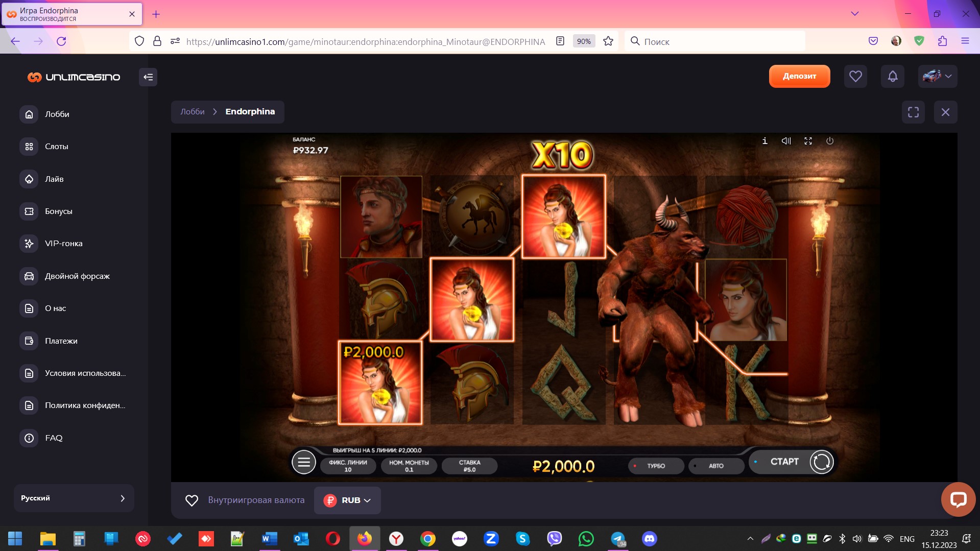The image size is (980, 551).
Task: Add game to favorites below the game
Action: coord(192,500)
